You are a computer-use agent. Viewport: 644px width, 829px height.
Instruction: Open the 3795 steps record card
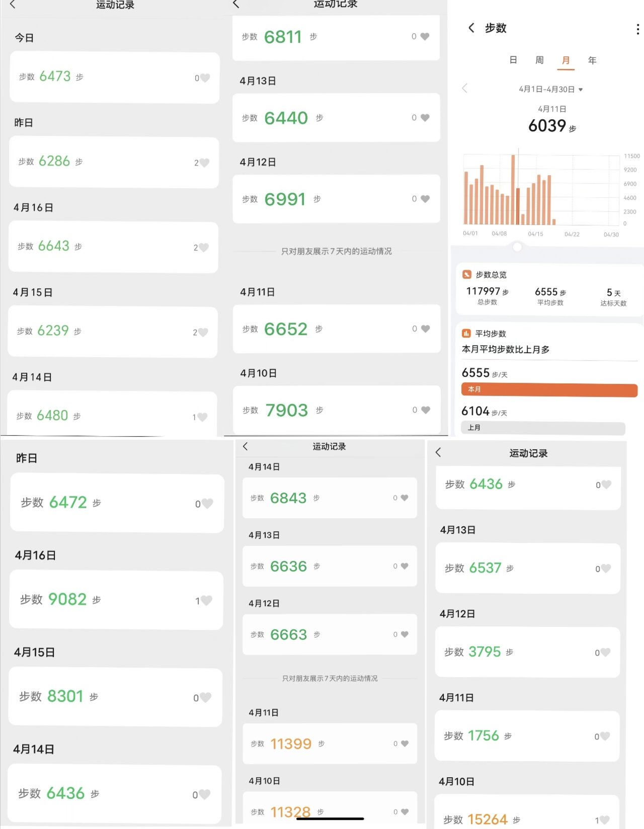coord(527,652)
